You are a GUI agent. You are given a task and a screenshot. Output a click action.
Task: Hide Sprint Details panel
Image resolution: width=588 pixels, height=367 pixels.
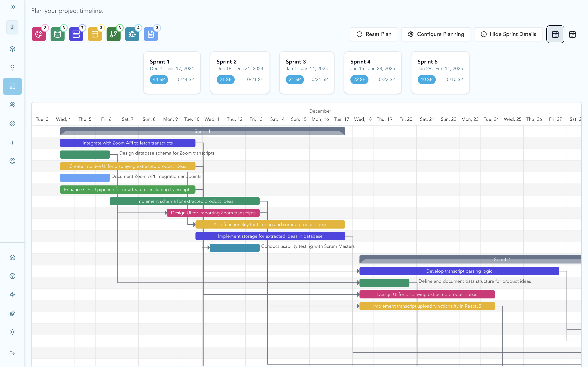508,34
